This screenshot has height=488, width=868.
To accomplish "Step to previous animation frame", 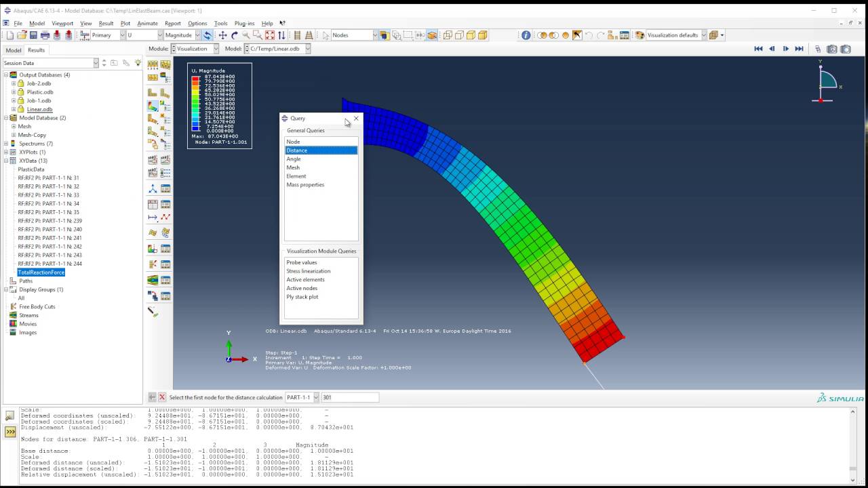I will tap(772, 49).
